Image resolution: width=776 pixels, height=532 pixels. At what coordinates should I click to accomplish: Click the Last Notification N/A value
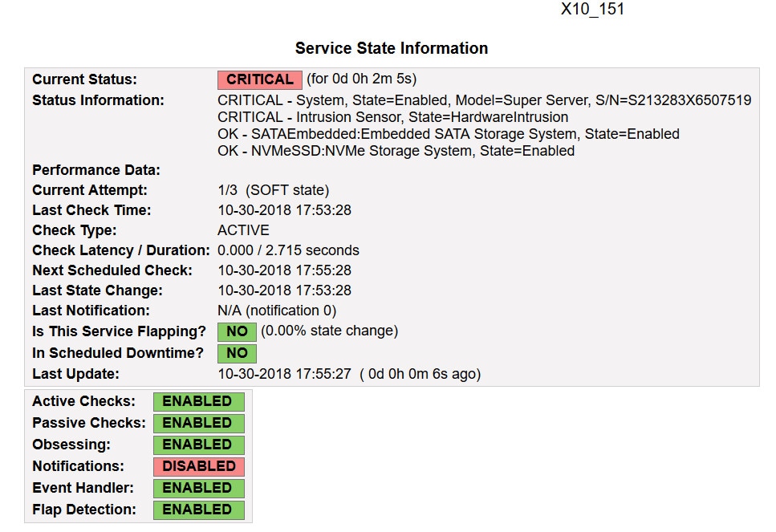click(x=277, y=311)
